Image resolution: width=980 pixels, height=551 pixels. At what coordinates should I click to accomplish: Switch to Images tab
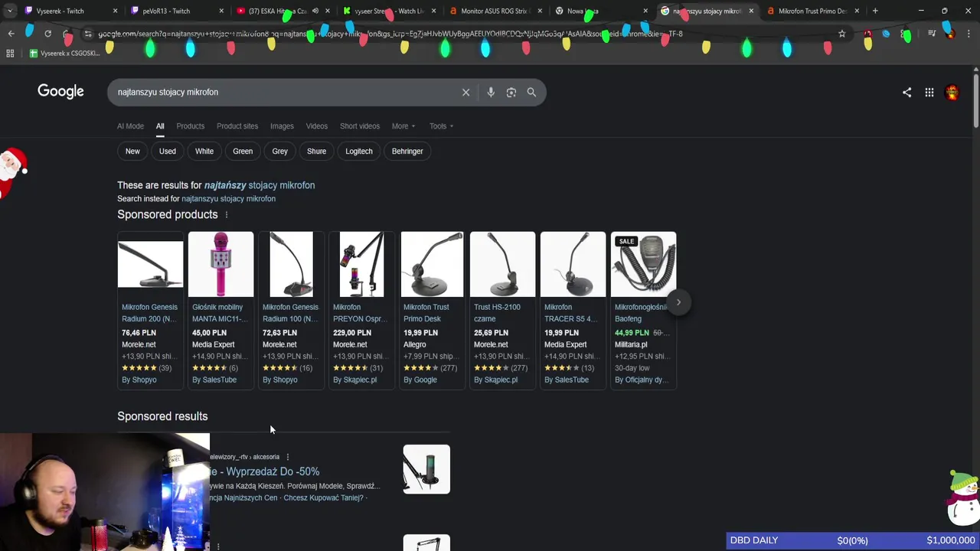pyautogui.click(x=282, y=126)
